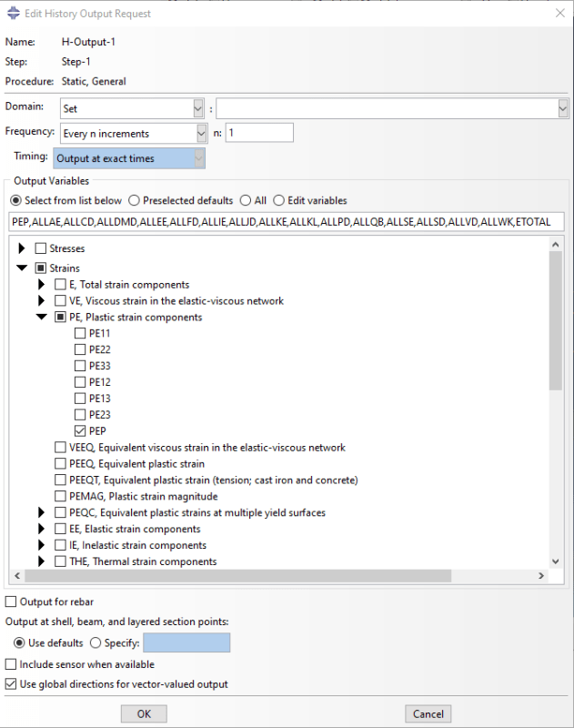Check VE, Viscous strain checkbox
Screen dimensions: 574x728
pyautogui.click(x=60, y=300)
